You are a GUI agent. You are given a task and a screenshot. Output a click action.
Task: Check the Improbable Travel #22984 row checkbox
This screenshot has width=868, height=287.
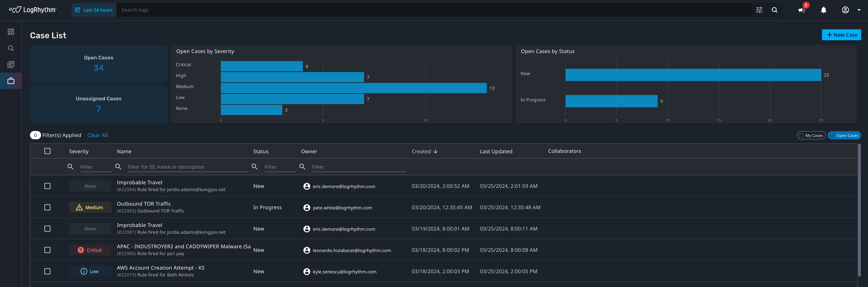point(48,186)
